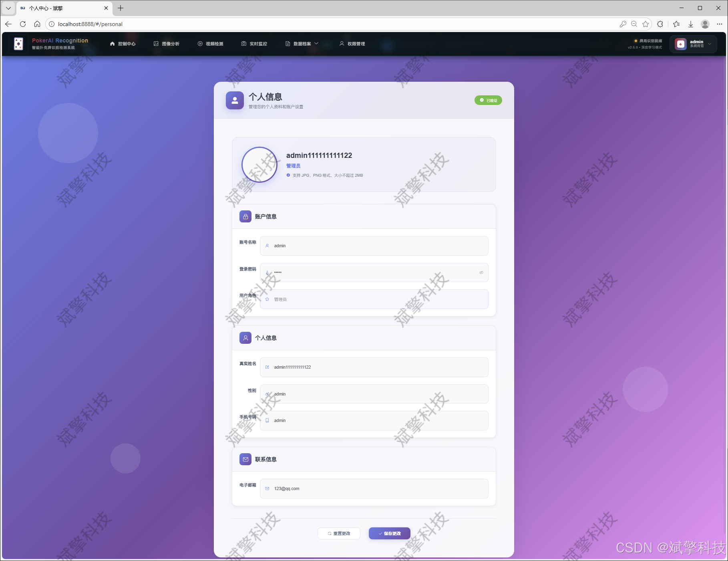Image resolution: width=728 pixels, height=561 pixels.
Task: Focus the 手机号码 input field
Action: pos(374,420)
